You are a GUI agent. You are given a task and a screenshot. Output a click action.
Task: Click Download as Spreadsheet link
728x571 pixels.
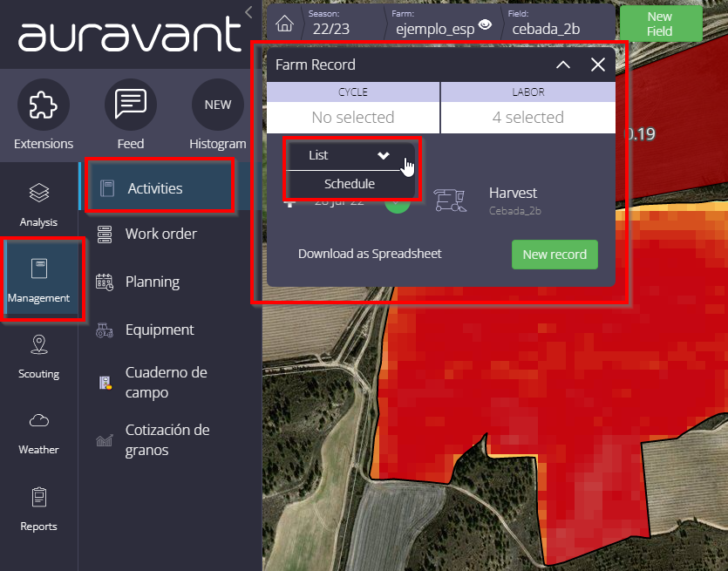pos(370,254)
